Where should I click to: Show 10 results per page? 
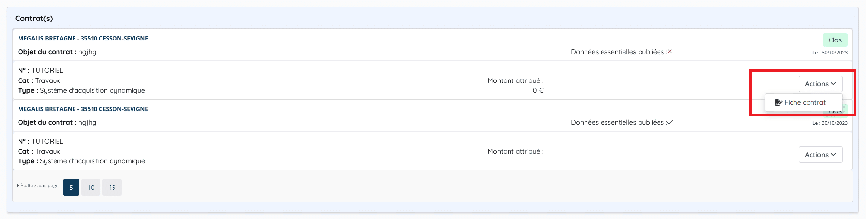point(91,187)
